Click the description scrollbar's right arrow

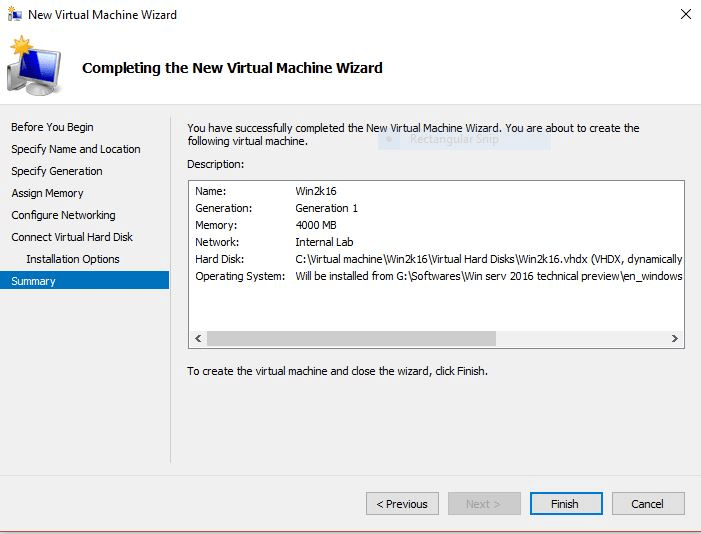coord(676,339)
